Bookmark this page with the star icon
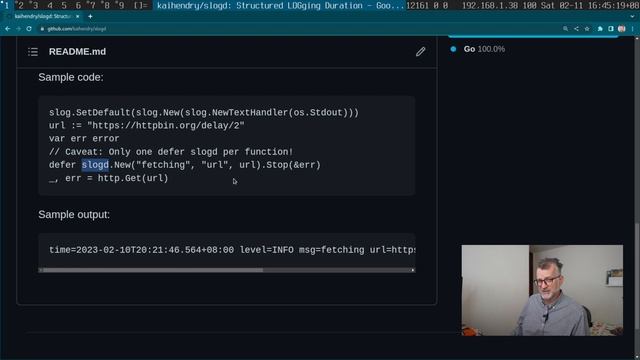The image size is (640, 360). pos(587,29)
